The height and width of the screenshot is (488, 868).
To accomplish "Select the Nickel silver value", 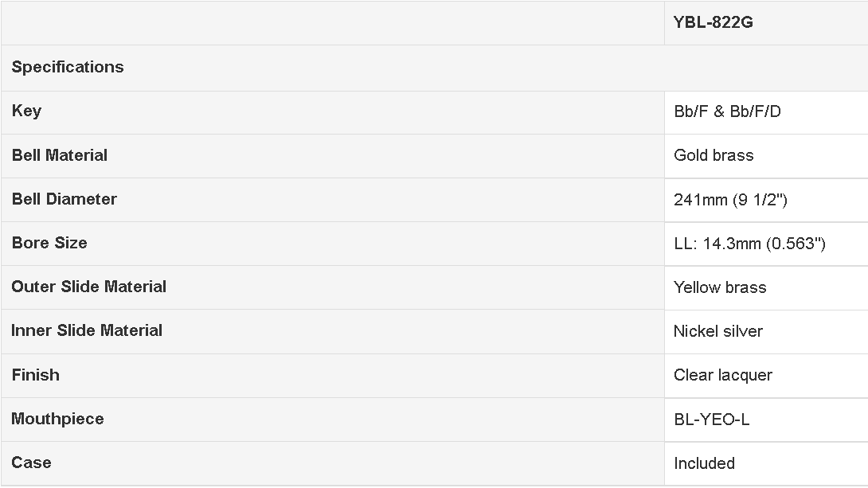I will [718, 331].
